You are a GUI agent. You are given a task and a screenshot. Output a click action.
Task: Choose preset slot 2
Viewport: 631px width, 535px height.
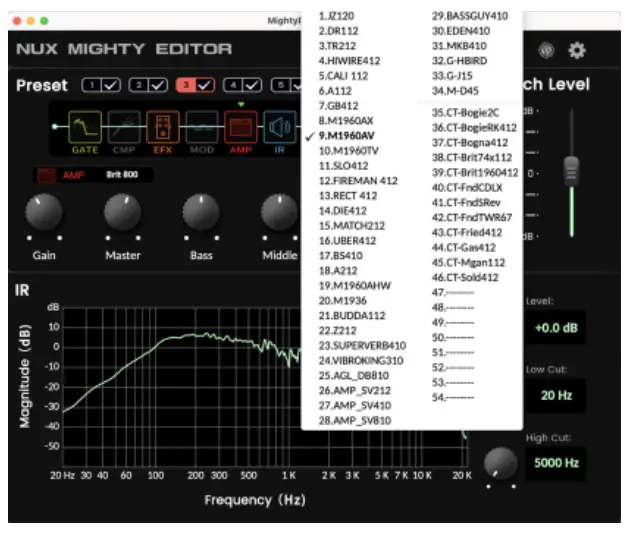[139, 85]
